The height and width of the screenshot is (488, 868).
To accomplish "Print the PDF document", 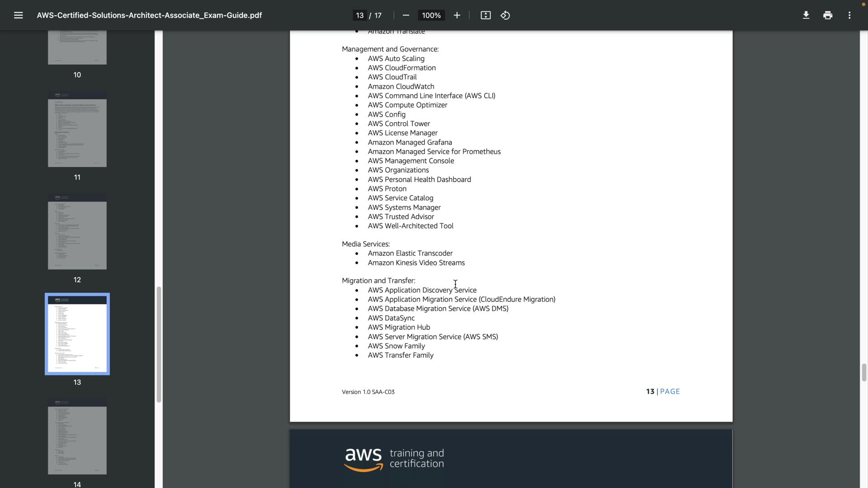I will tap(827, 15).
